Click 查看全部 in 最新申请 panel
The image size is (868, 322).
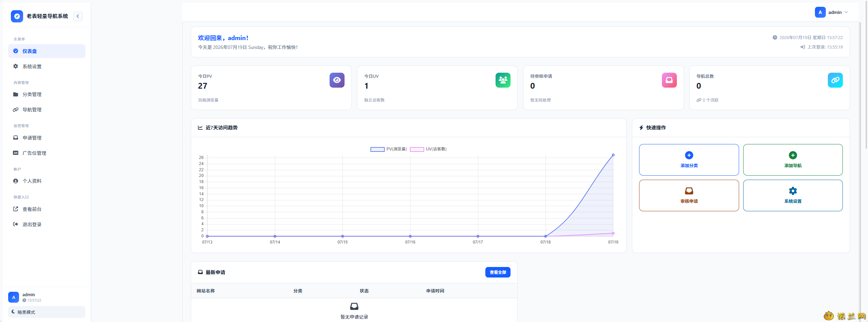click(498, 272)
